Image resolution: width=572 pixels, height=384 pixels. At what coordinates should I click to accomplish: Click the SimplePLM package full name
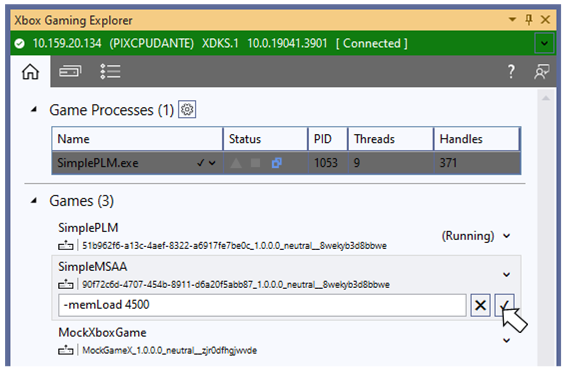(234, 246)
